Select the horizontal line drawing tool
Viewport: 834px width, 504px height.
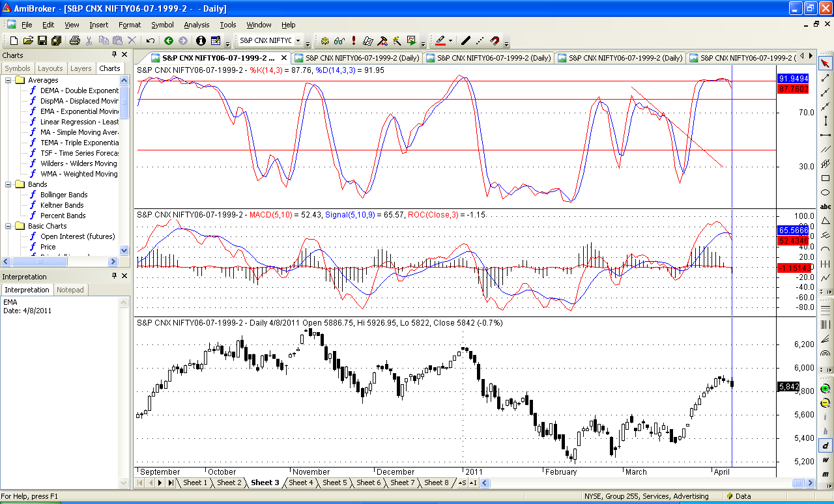[826, 135]
